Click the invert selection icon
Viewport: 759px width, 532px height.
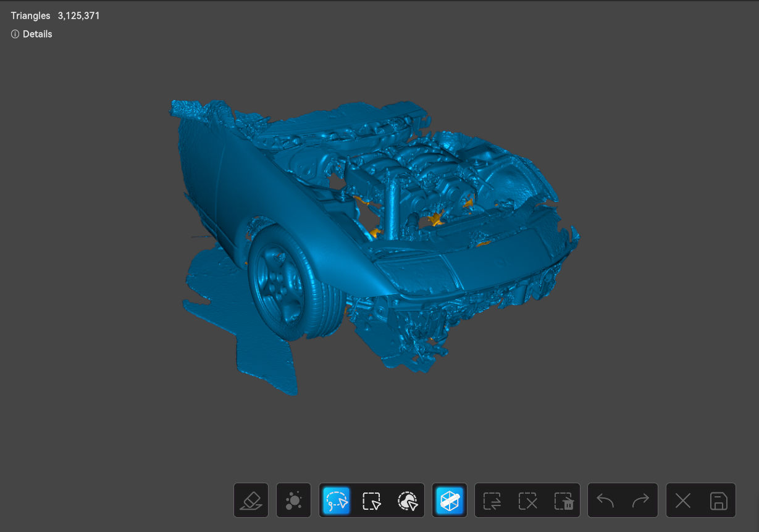point(492,501)
